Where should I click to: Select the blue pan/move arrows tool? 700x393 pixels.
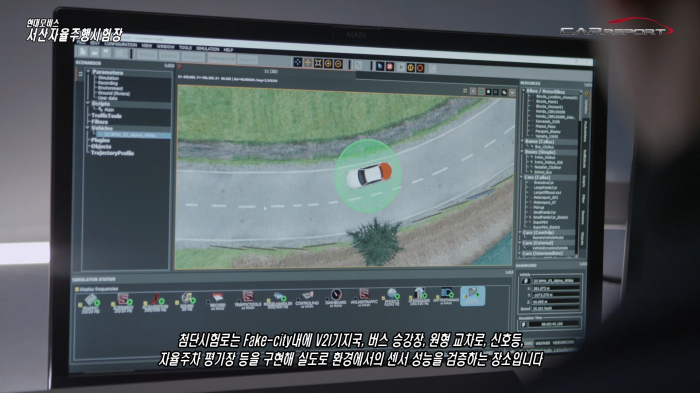tap(298, 63)
